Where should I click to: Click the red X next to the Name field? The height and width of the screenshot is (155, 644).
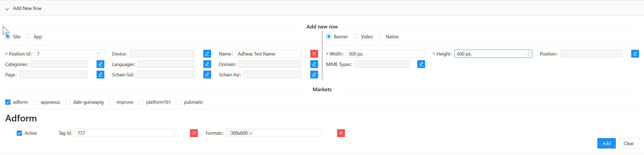314,54
